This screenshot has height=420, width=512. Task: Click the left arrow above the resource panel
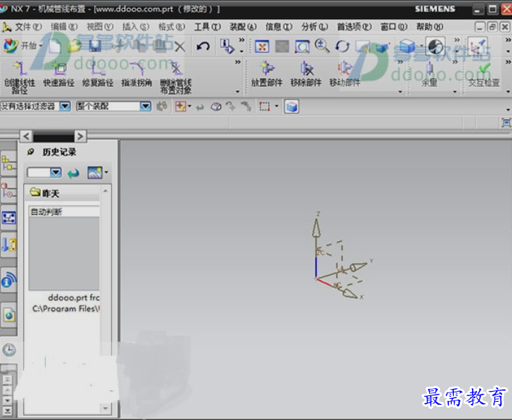tap(26, 136)
